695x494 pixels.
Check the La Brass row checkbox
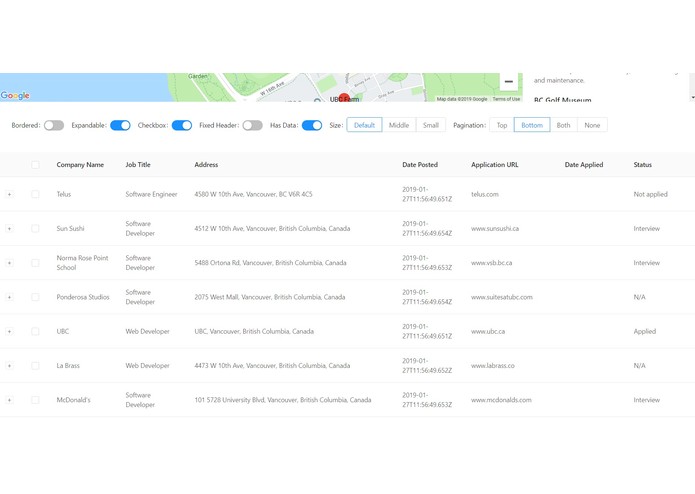35,366
